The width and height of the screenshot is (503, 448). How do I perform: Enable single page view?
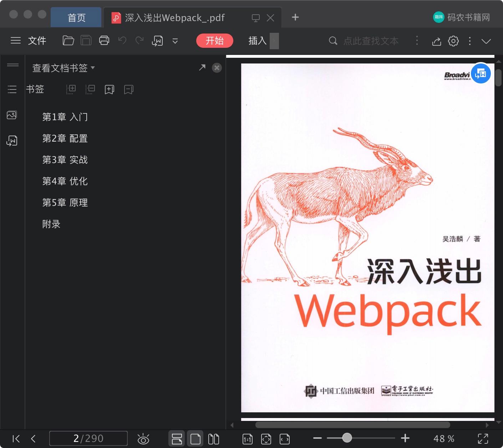tap(195, 439)
